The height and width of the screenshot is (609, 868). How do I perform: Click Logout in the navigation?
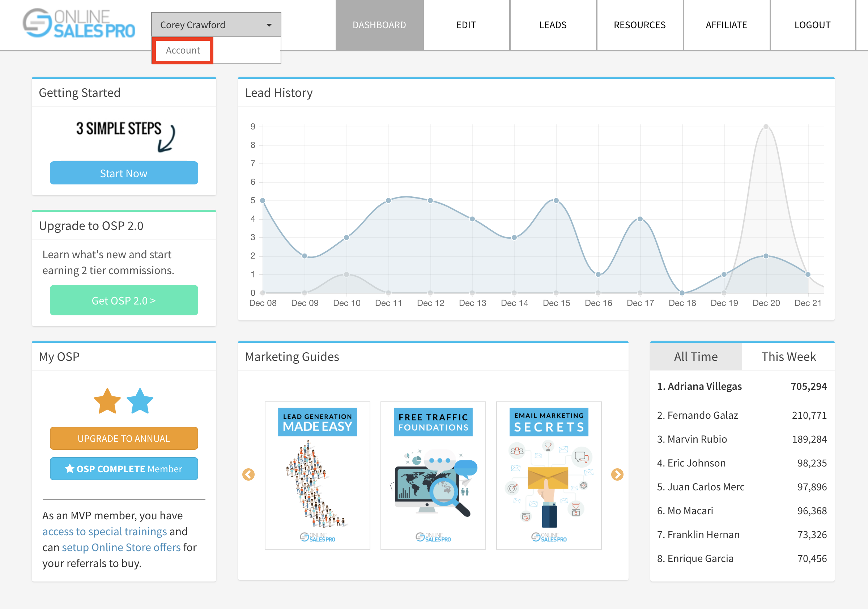pyautogui.click(x=813, y=25)
